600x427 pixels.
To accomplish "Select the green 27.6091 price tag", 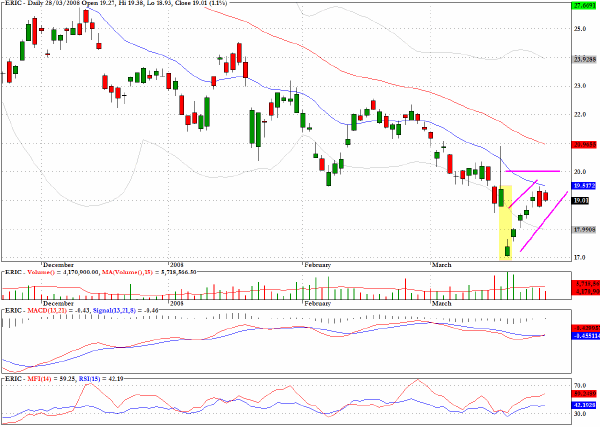I will click(x=585, y=5).
